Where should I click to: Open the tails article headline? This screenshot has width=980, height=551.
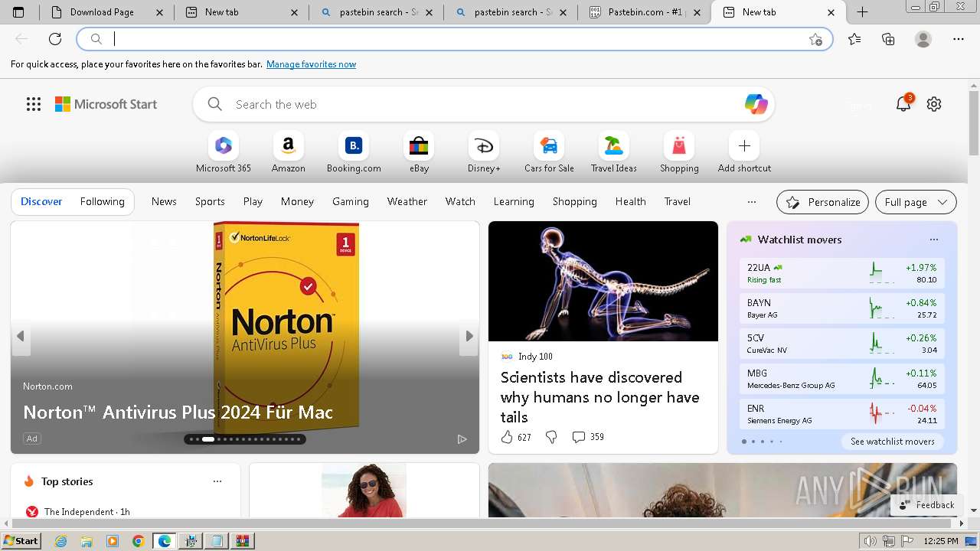click(x=599, y=397)
